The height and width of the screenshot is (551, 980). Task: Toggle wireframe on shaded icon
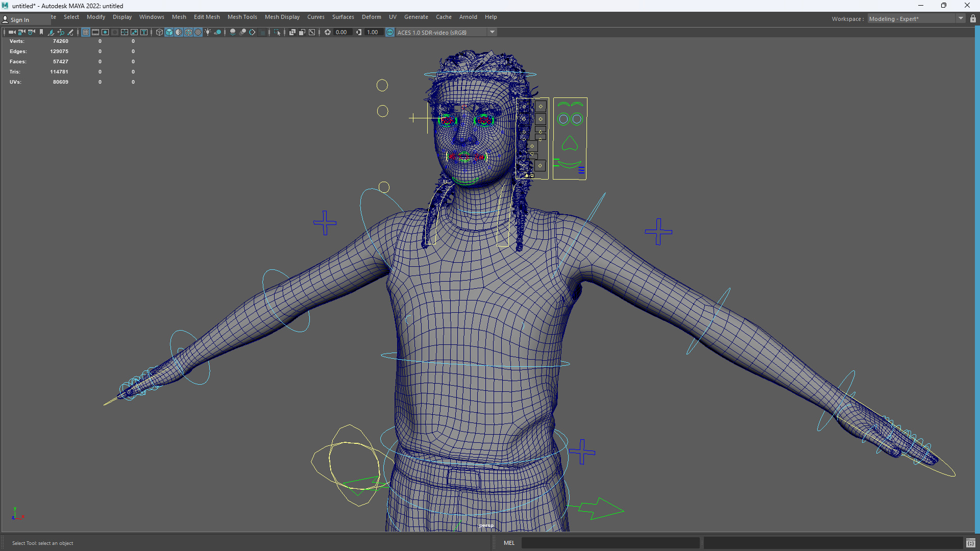188,32
